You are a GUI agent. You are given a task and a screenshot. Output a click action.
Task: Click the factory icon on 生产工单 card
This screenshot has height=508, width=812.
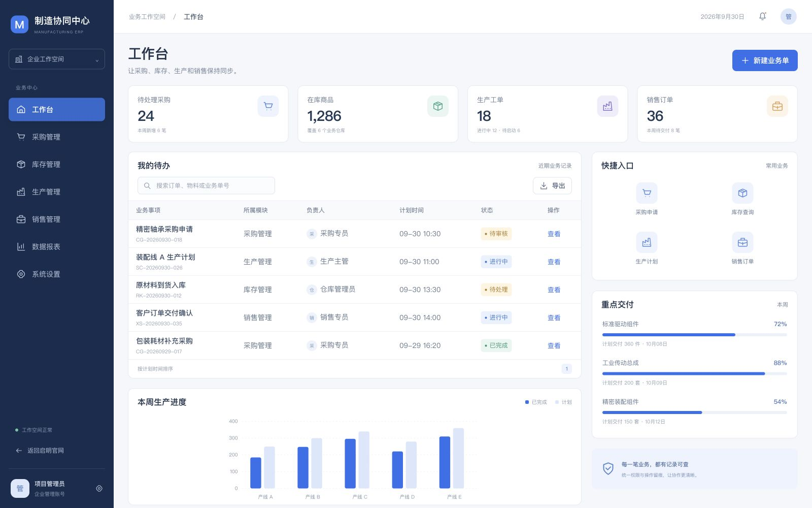607,106
